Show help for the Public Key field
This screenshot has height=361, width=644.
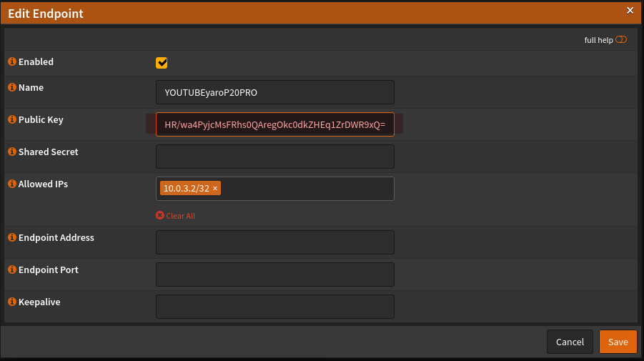pos(12,119)
